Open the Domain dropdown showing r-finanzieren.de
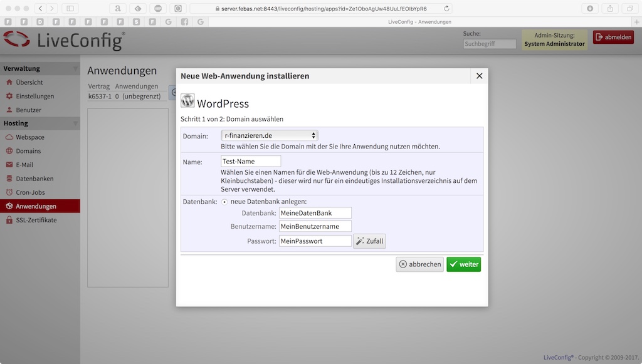The height and width of the screenshot is (364, 642). pos(270,135)
